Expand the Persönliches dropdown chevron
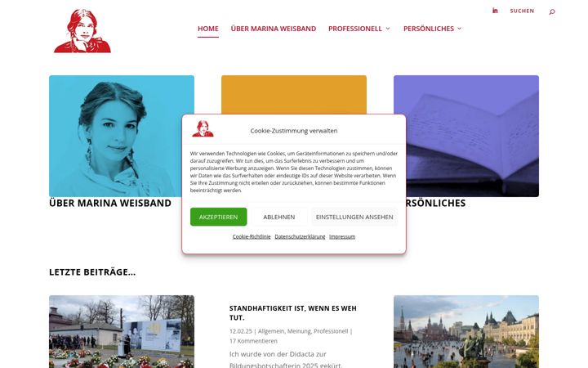The width and height of the screenshot is (588, 368). 459,29
